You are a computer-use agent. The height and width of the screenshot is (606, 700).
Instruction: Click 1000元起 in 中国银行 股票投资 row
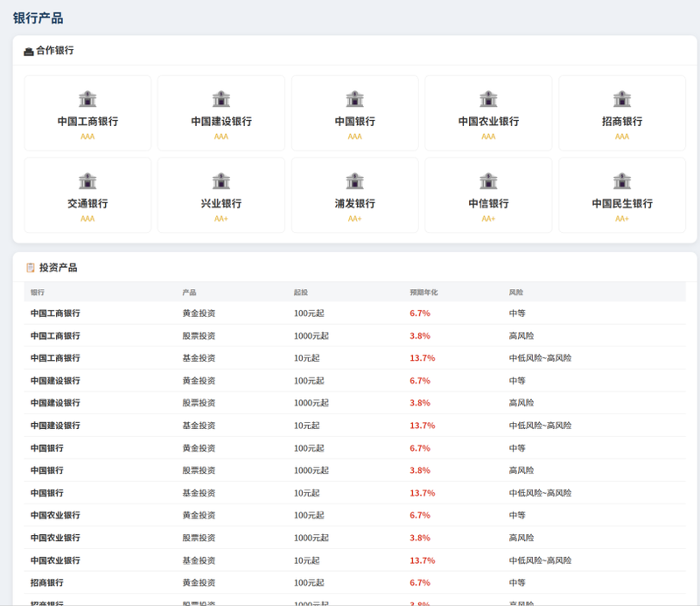[311, 470]
